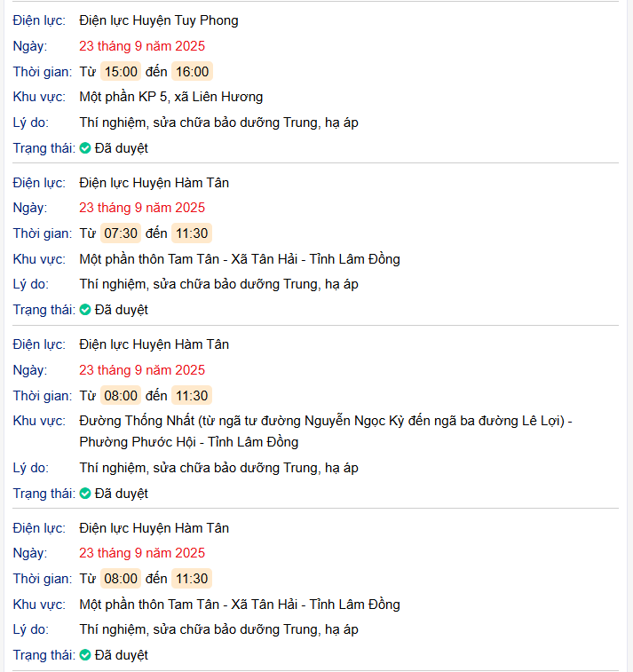Click the 07:30 start time badge

[121, 233]
